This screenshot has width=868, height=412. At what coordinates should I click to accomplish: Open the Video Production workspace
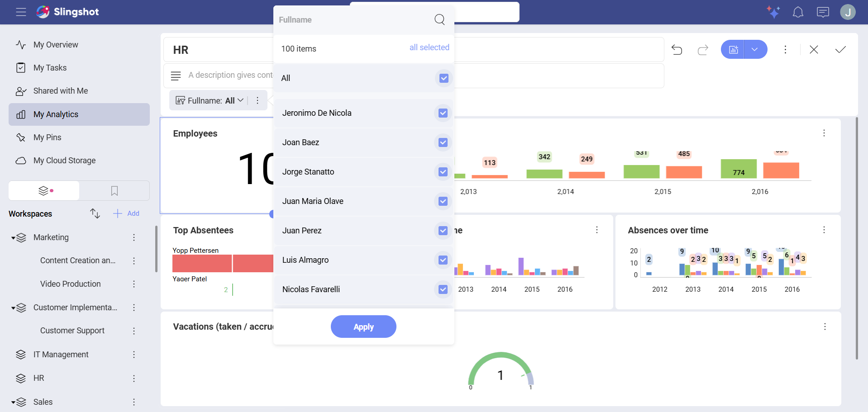click(71, 284)
